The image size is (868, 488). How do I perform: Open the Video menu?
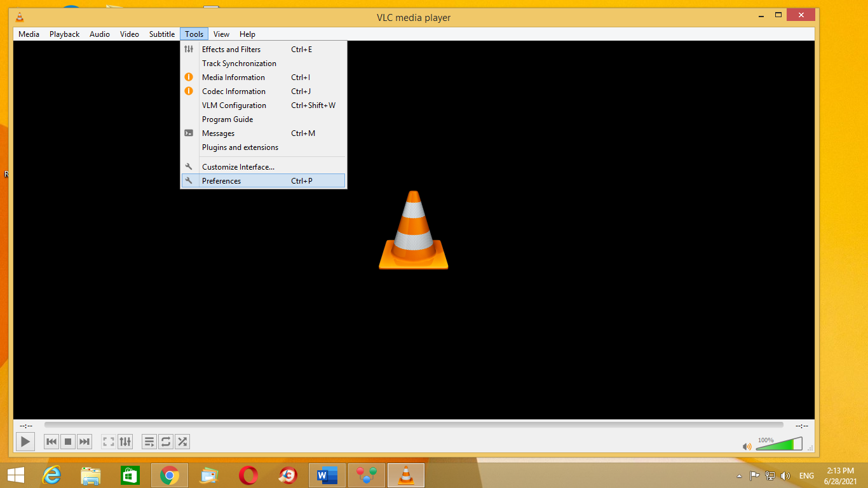[130, 34]
